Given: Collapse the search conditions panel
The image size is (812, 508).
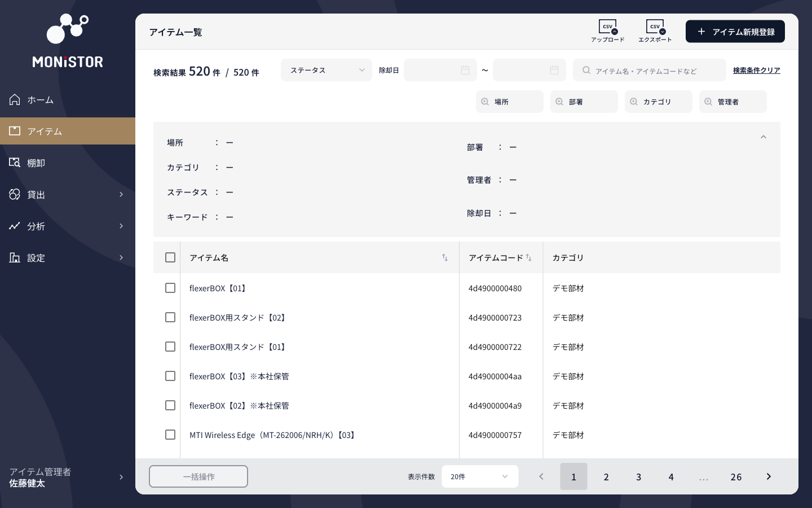Looking at the screenshot, I should pos(764,137).
